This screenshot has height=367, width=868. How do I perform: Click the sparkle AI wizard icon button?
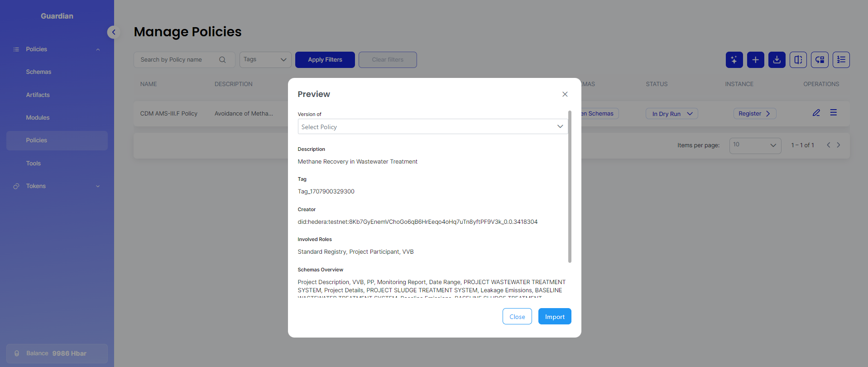734,60
